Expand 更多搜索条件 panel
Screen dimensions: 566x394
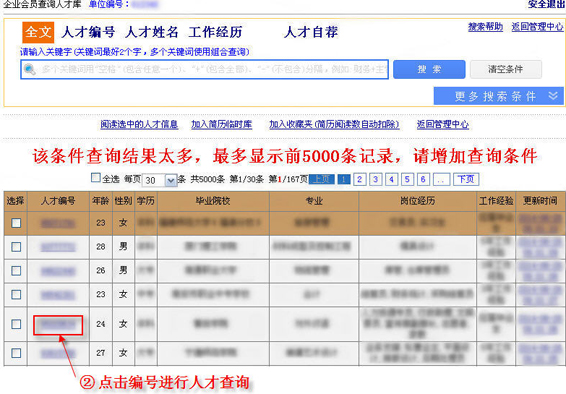click(x=498, y=96)
